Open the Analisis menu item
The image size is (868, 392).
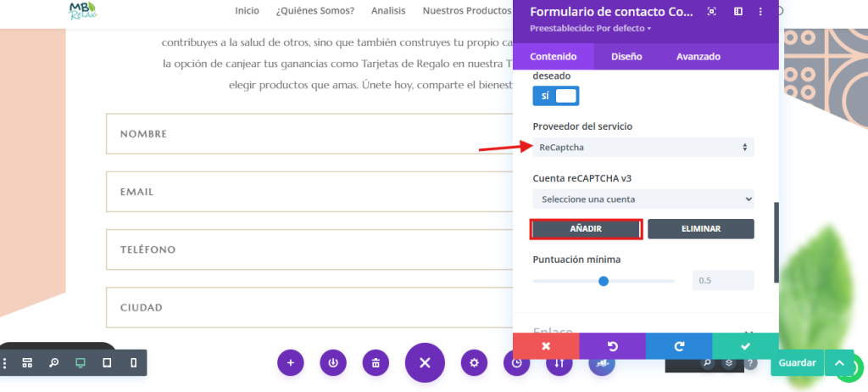point(388,10)
